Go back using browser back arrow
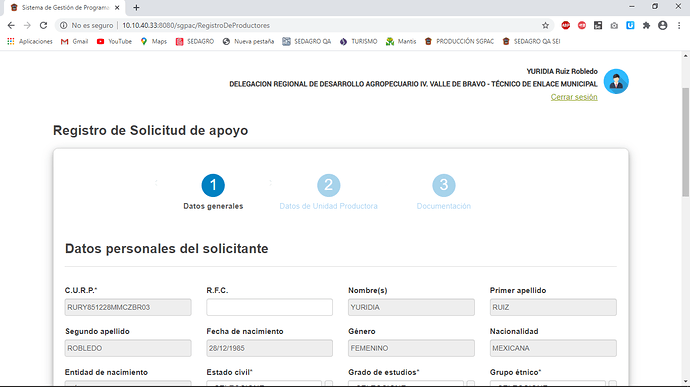This screenshot has width=690, height=387. pos(11,26)
